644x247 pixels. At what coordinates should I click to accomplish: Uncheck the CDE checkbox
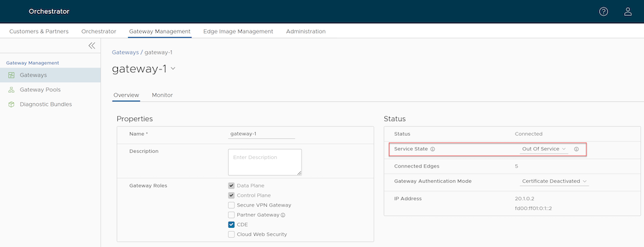231,224
